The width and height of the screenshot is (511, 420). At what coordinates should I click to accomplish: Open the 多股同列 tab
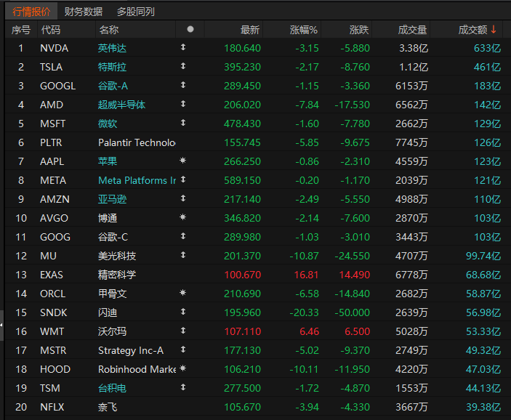coord(136,12)
